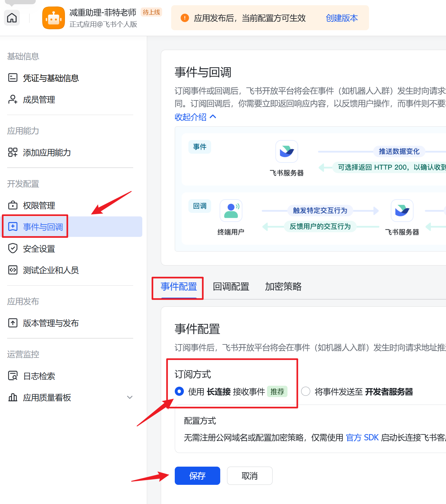Image resolution: width=446 pixels, height=504 pixels.
Task: Click the 推荐 badge
Action: click(277, 392)
